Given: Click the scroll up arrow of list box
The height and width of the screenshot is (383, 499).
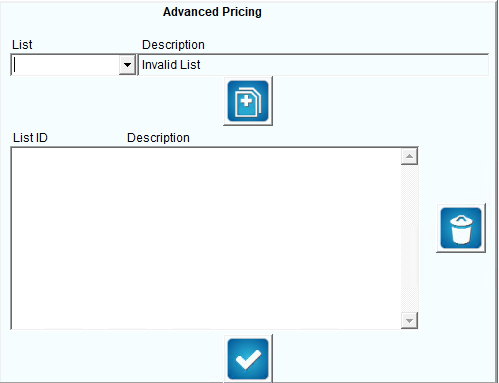Looking at the screenshot, I should tap(409, 156).
